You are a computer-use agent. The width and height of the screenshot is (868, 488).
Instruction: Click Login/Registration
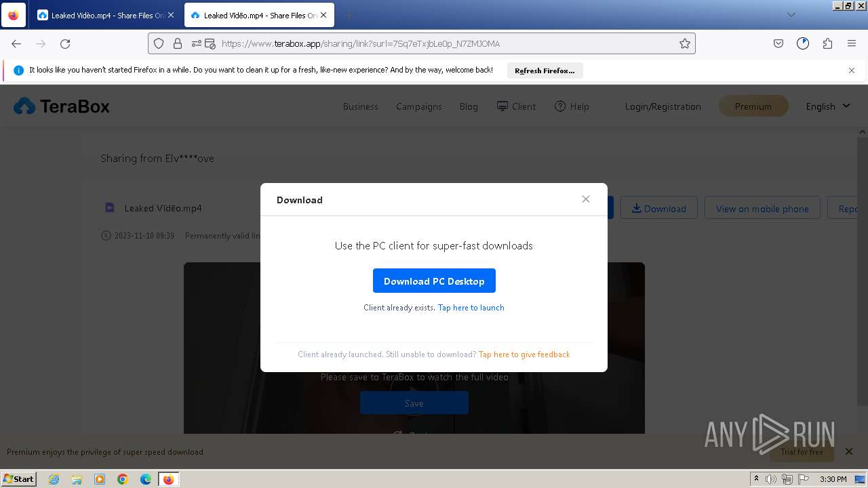[663, 106]
